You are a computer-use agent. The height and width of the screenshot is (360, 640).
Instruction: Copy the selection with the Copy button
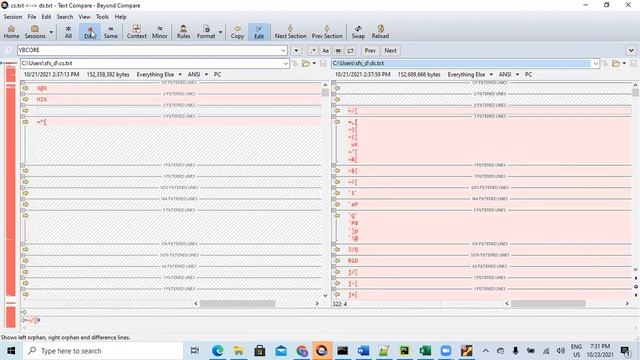coord(237,32)
